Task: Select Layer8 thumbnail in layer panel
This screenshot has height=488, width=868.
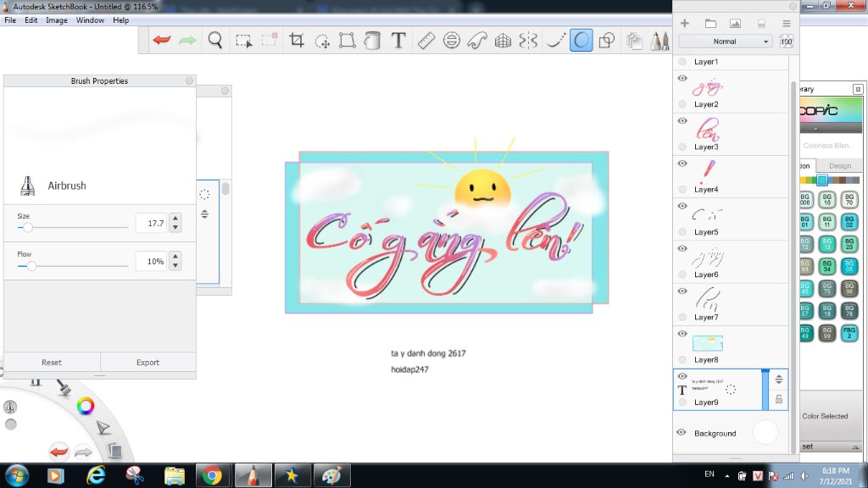Action: pyautogui.click(x=708, y=343)
